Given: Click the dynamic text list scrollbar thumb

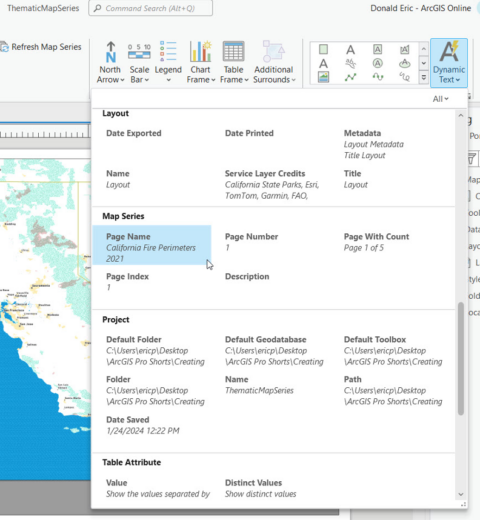Looking at the screenshot, I should pos(461,359).
